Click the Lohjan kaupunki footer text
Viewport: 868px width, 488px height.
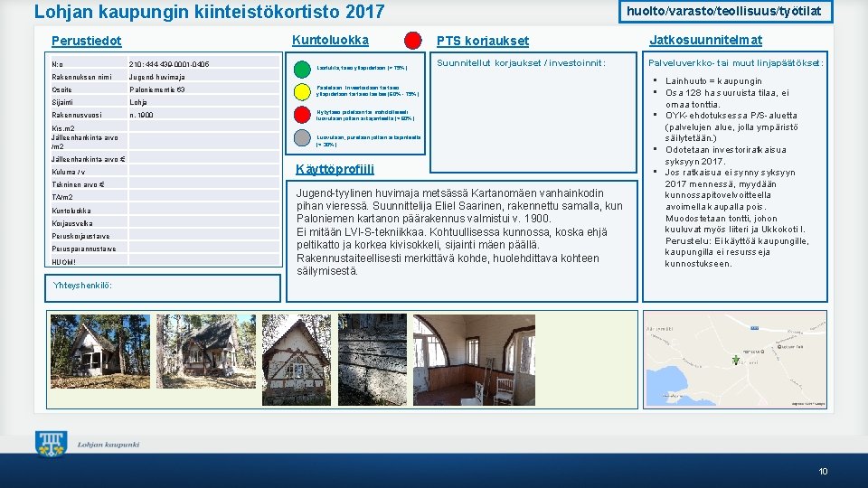click(x=108, y=445)
